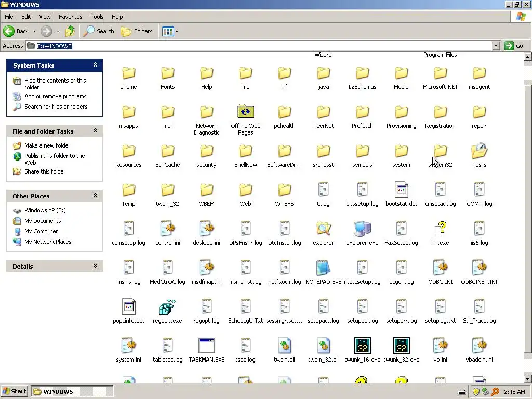
Task: Click Share this folder link
Action: 45,171
